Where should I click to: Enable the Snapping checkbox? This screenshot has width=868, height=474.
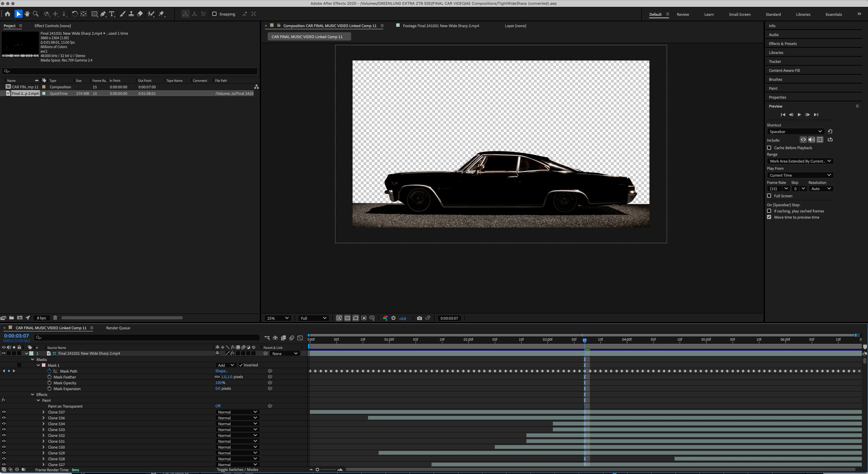(x=214, y=14)
